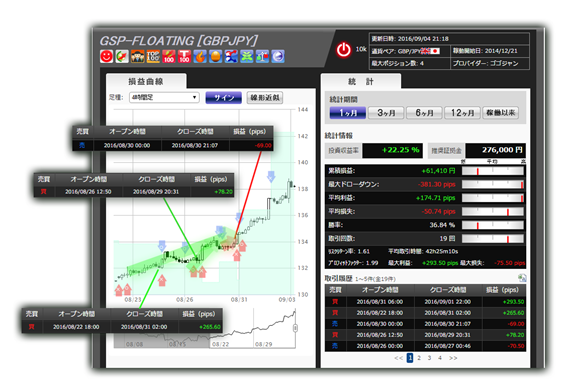Click the trade history export icon
The width and height of the screenshot is (571, 390).
(x=522, y=278)
